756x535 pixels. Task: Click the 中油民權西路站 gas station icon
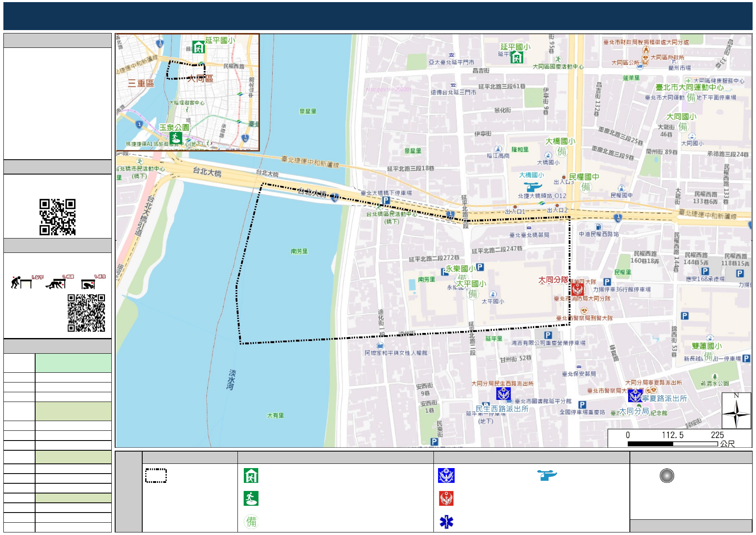point(598,227)
